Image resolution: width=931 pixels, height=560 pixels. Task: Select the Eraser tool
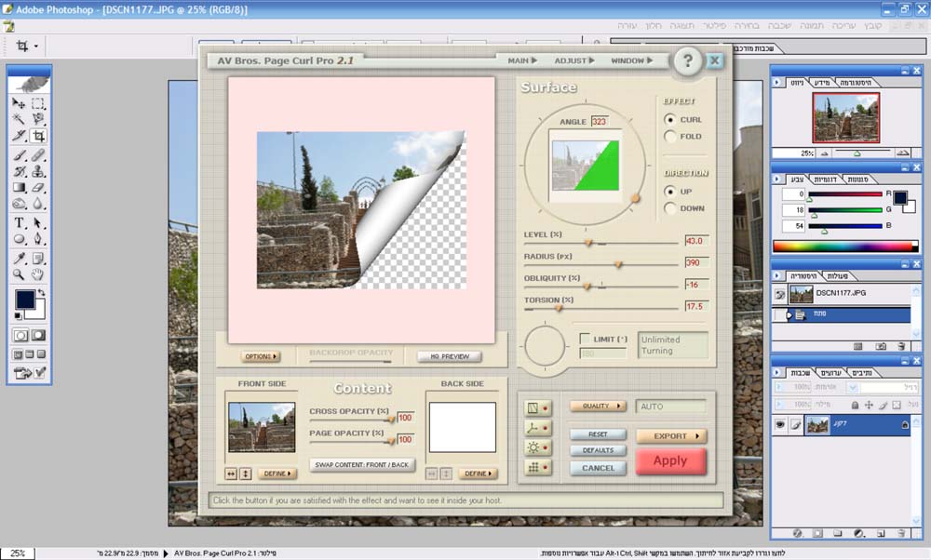pos(38,188)
